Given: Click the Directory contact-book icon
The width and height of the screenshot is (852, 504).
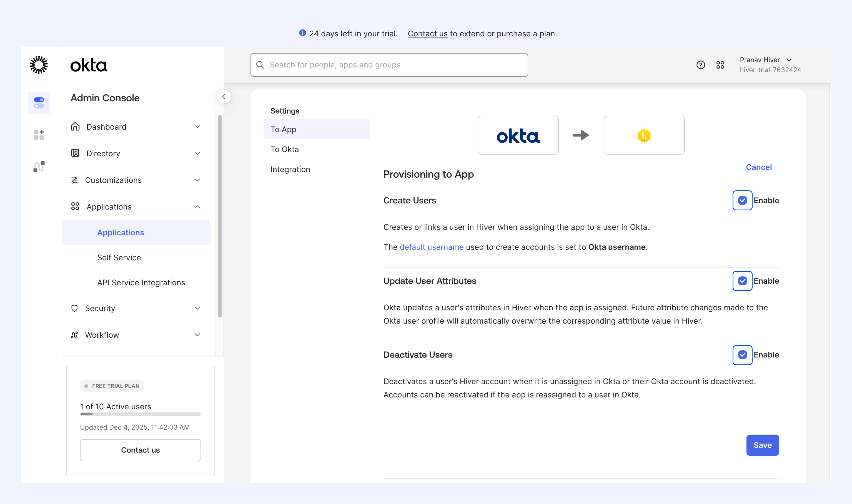Looking at the screenshot, I should click(75, 153).
